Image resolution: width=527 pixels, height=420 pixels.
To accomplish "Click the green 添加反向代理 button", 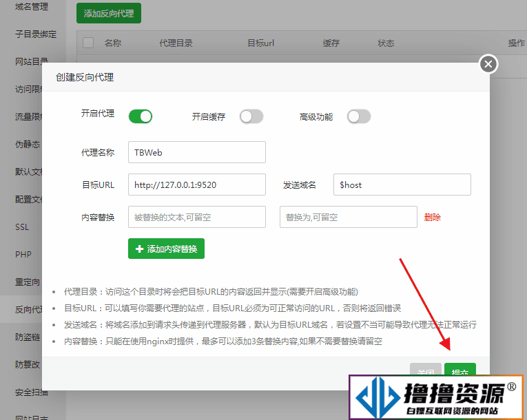I will [109, 13].
